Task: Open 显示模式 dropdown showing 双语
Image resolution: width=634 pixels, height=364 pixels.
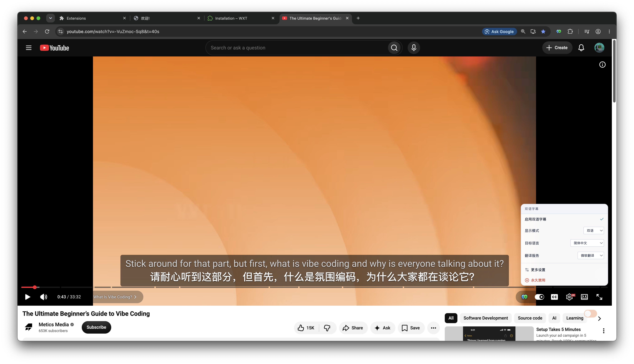Action: point(593,231)
